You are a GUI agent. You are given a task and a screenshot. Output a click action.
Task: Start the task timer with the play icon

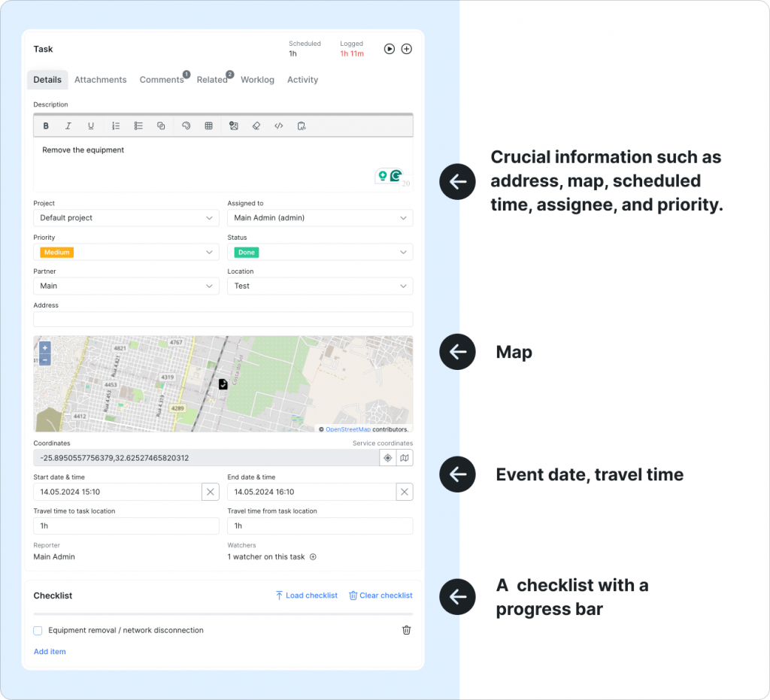coord(389,49)
